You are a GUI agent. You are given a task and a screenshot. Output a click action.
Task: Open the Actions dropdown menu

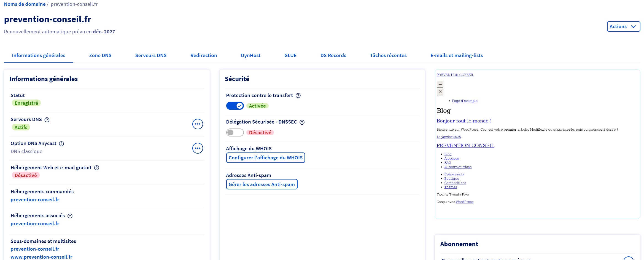point(623,26)
